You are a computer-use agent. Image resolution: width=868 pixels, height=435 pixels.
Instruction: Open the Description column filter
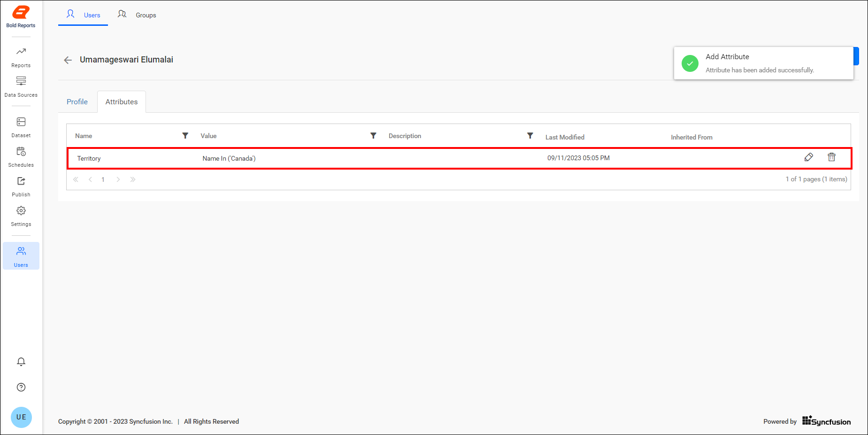(530, 135)
